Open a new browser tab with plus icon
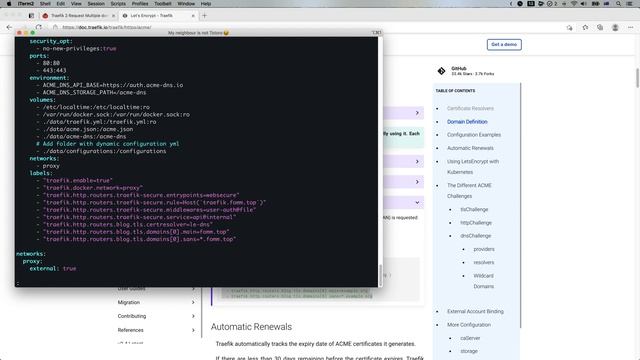 pyautogui.click(x=204, y=16)
